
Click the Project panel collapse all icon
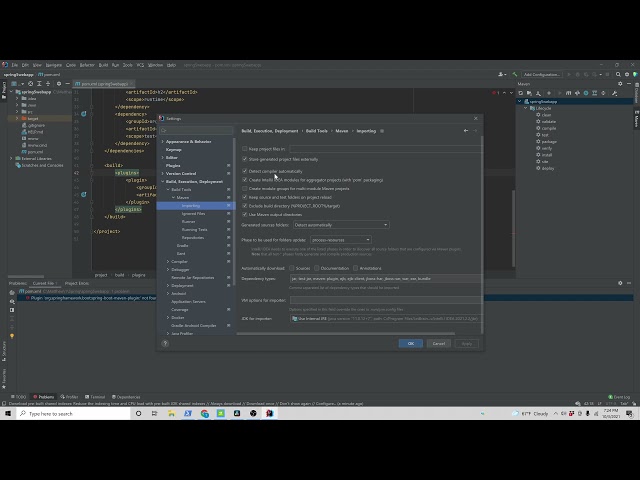click(48, 84)
